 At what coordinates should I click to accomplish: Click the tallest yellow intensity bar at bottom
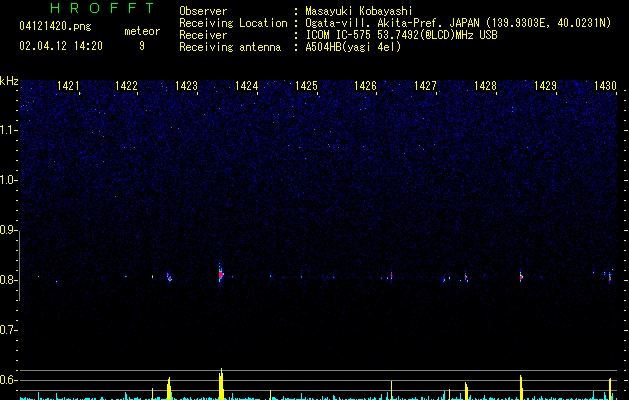(221, 384)
